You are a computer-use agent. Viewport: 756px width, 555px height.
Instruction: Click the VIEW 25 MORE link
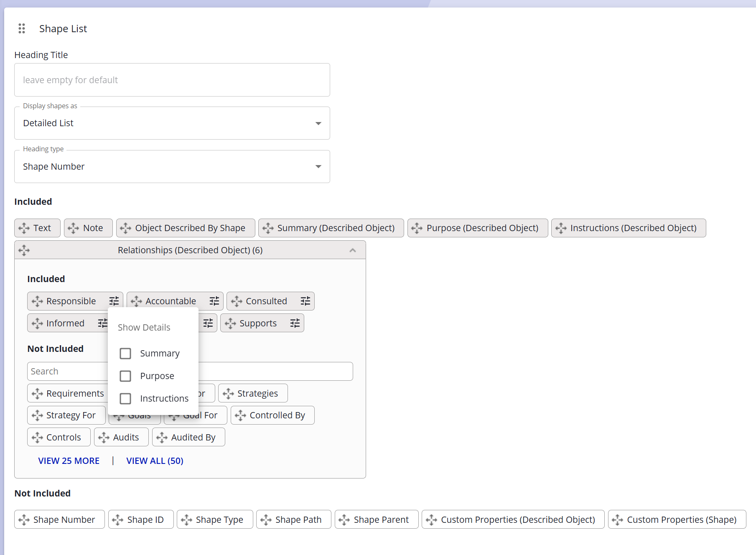[69, 461]
